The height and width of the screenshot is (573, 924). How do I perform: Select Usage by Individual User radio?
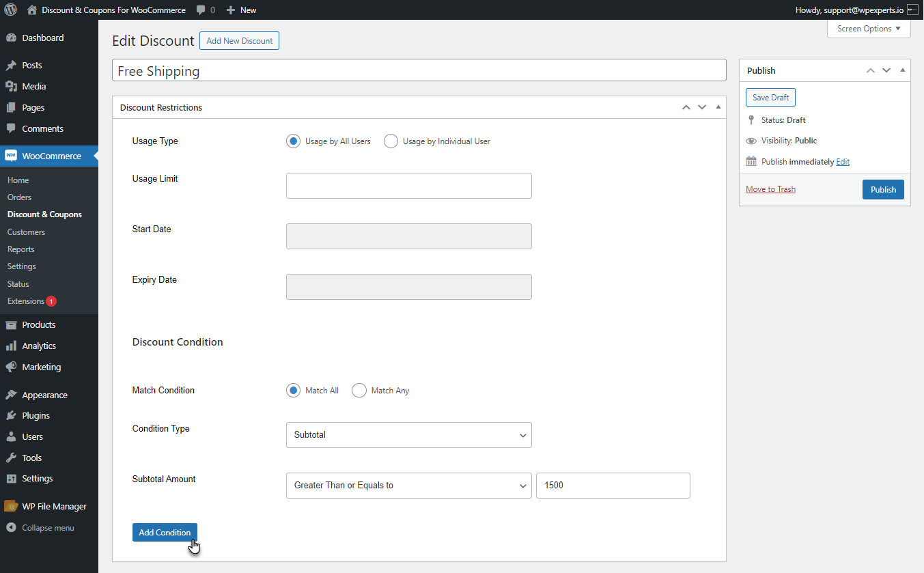(x=391, y=141)
